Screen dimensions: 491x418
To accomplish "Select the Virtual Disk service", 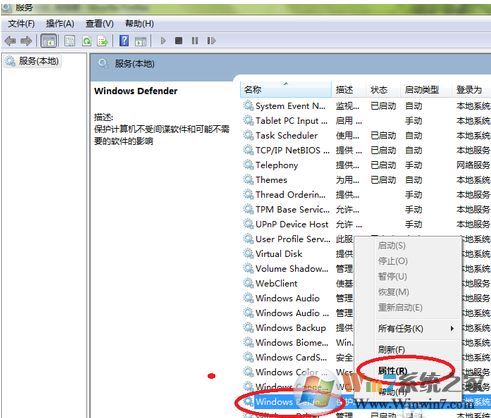I will point(279,254).
